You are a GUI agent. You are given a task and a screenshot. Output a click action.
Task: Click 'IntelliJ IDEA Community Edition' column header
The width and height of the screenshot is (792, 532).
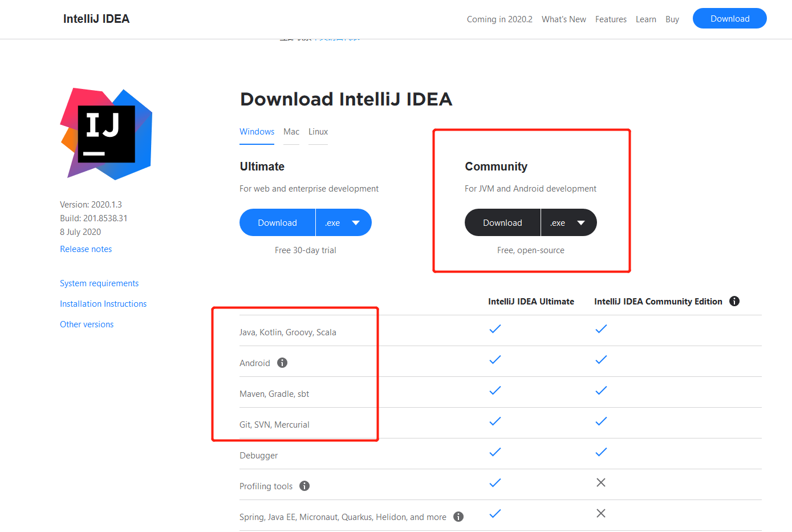[658, 302]
